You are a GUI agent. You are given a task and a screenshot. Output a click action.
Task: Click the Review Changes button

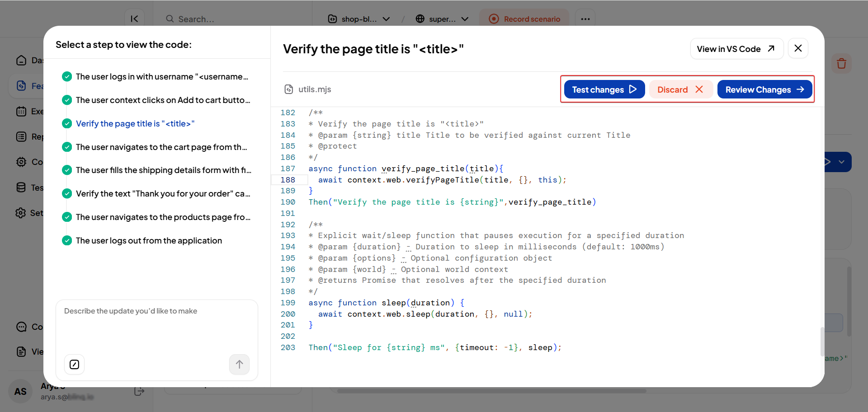coord(764,89)
